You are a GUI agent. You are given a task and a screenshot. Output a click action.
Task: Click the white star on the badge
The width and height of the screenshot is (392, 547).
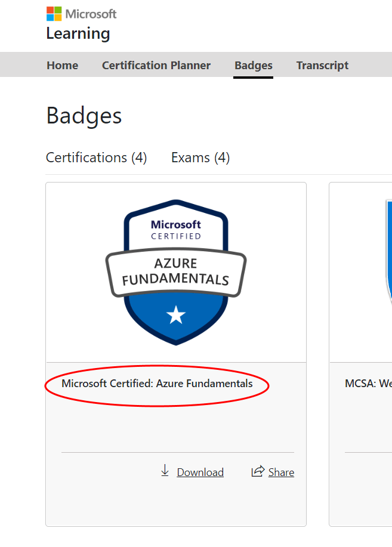176,315
